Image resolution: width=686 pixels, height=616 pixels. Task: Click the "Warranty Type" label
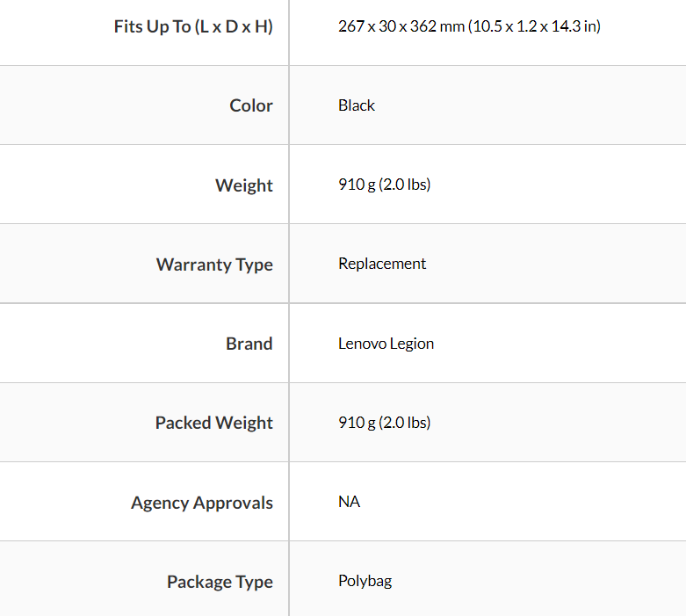(214, 265)
